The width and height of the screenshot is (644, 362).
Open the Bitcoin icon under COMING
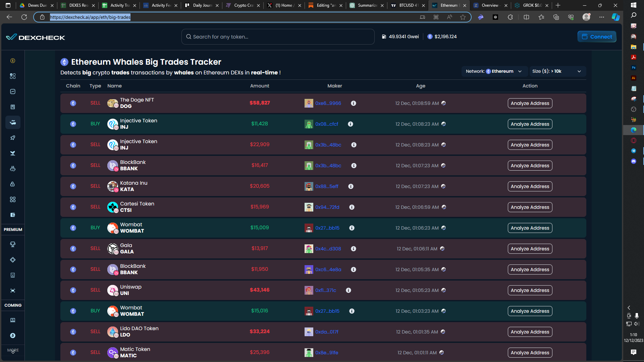13,336
